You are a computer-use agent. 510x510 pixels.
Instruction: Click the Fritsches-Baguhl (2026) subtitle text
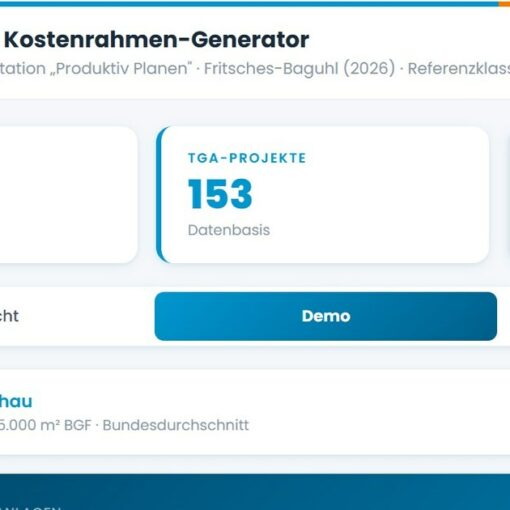coord(299,69)
